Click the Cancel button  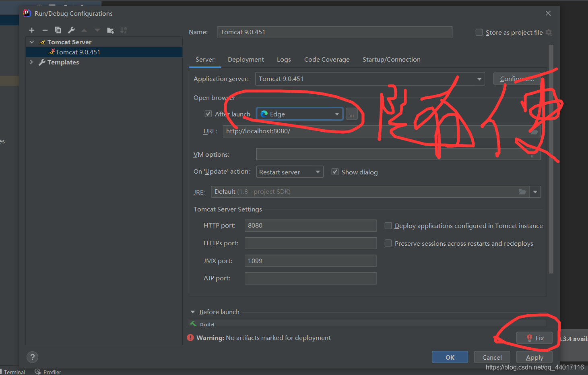coord(492,357)
